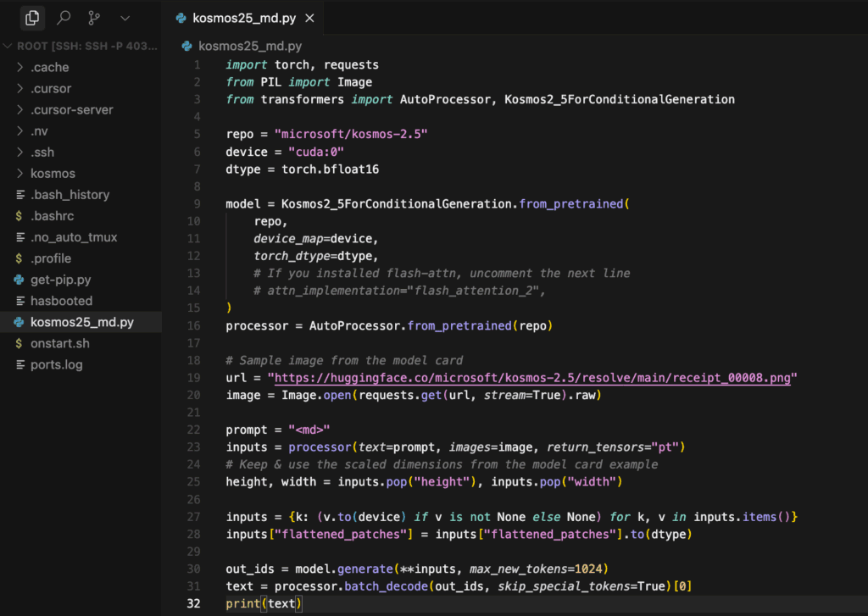This screenshot has height=616, width=868.
Task: Click the shell icon beside onstart.sh
Action: coord(19,343)
